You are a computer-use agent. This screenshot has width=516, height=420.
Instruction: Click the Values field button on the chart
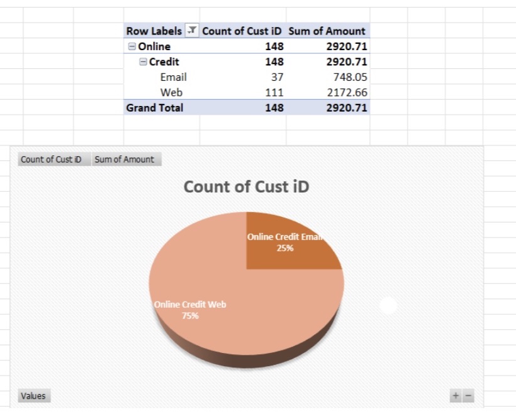33,396
